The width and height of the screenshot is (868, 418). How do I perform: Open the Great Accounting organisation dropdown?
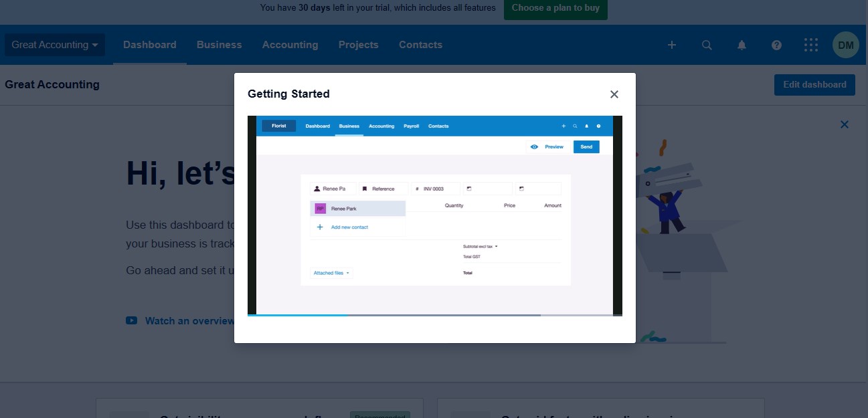(x=55, y=45)
